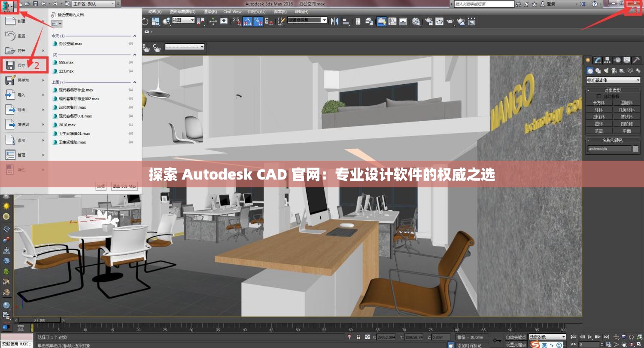Viewport: 644px width, 348px height.
Task: Open the Curve Editor icon
Action: click(x=393, y=21)
